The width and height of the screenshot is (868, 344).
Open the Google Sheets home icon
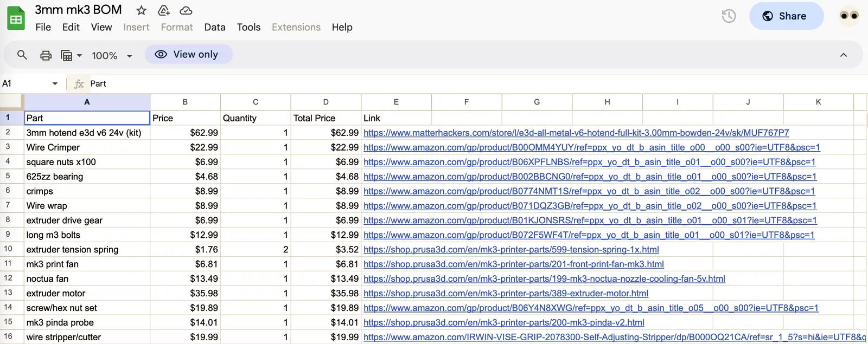[16, 19]
